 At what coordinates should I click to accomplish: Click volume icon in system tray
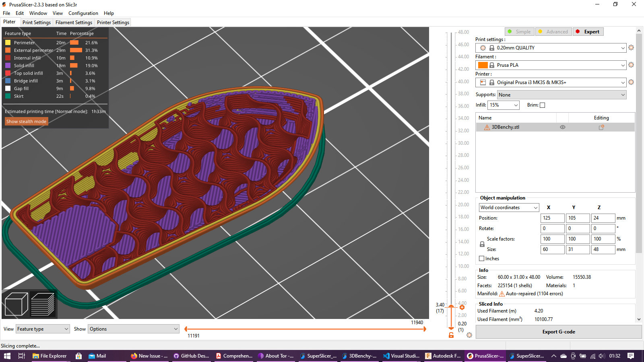(602, 356)
